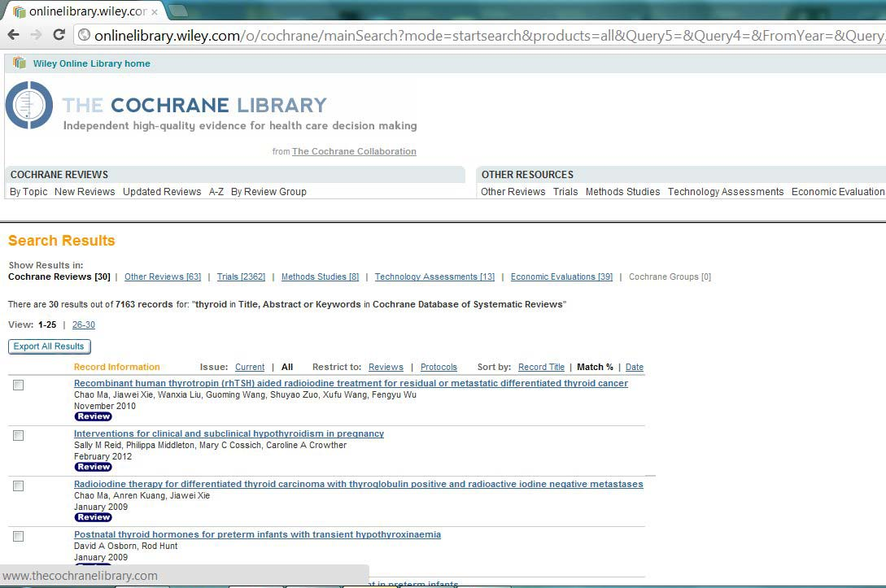This screenshot has width=886, height=588.
Task: Open Trials under Other Resources
Action: pos(565,191)
